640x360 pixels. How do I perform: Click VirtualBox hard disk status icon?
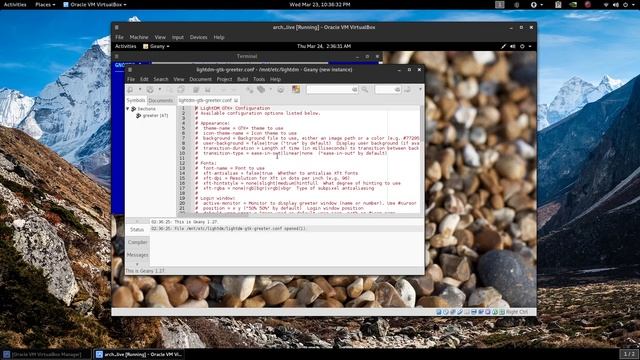tap(439, 312)
